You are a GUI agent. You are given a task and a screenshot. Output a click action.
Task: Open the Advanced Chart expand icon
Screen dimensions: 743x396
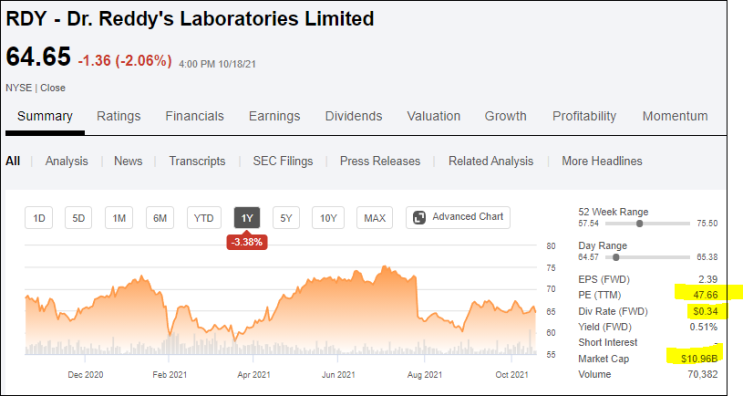[419, 217]
